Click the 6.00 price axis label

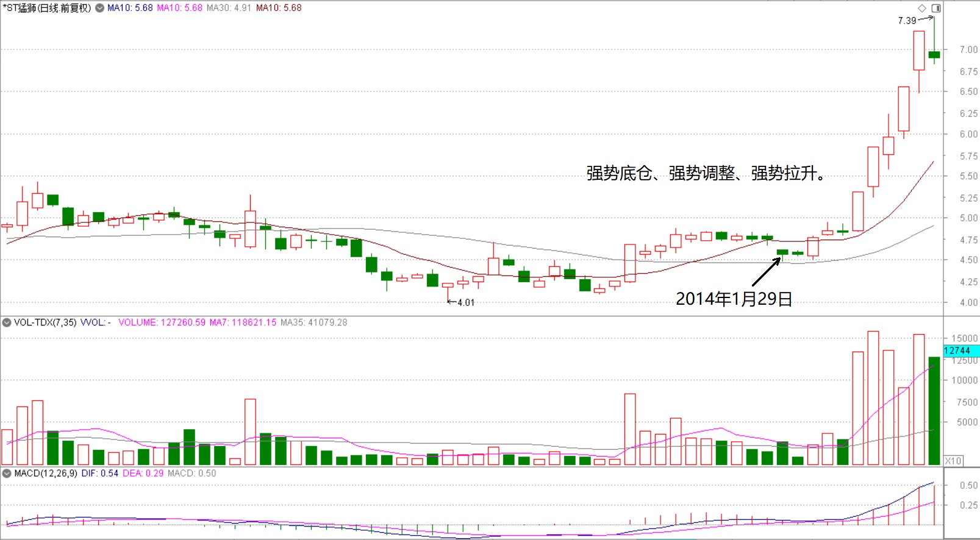coord(968,134)
